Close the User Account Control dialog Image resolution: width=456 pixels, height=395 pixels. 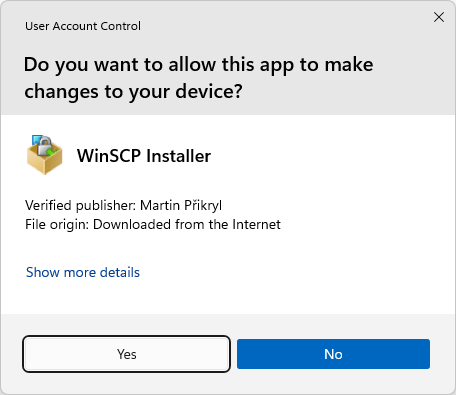tap(439, 17)
